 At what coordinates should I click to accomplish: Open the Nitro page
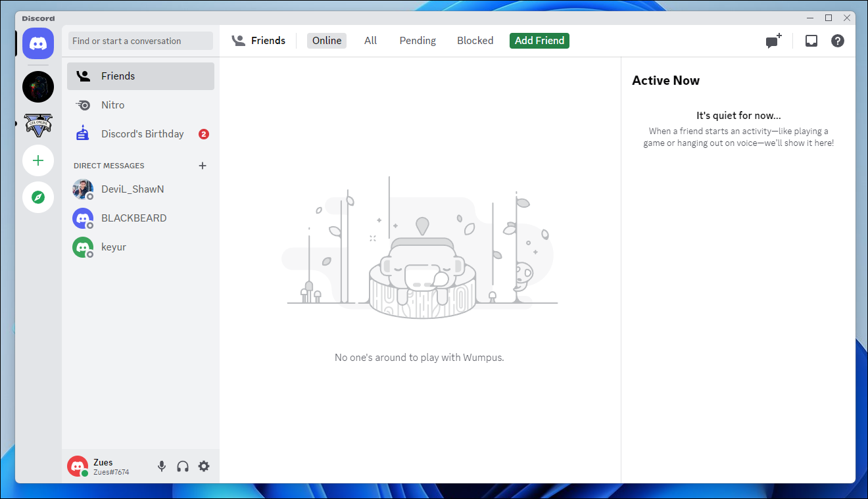(x=113, y=105)
